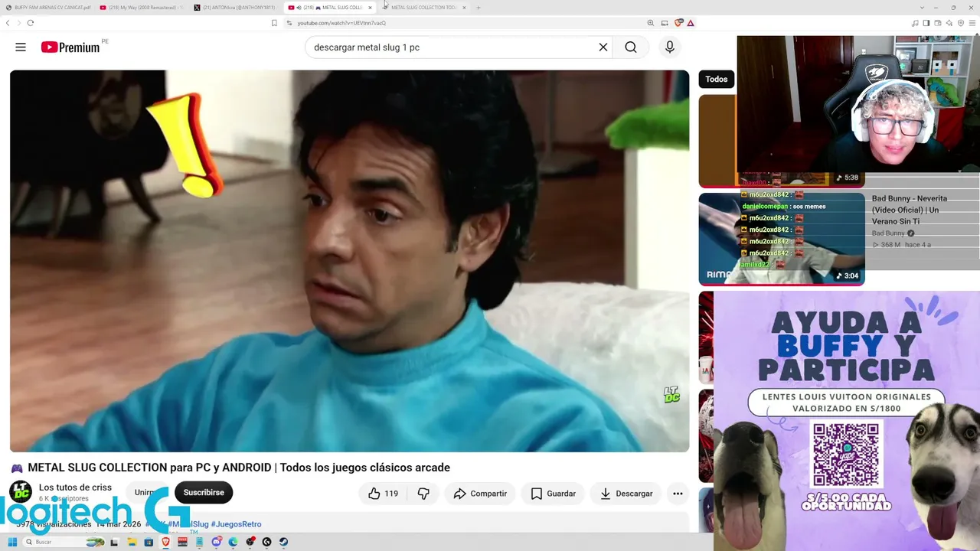Viewport: 980px width, 551px height.
Task: Clear the search box text
Action: click(x=603, y=47)
